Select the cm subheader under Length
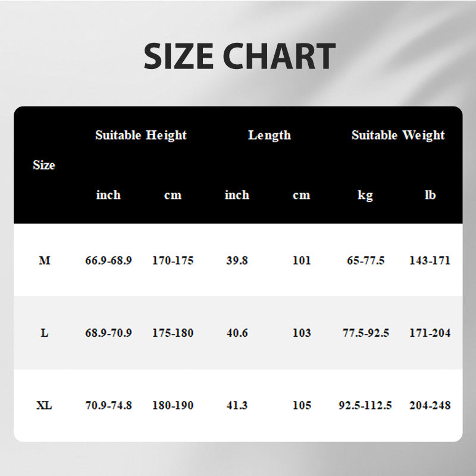Viewport: 476px width, 476px height. 302,195
